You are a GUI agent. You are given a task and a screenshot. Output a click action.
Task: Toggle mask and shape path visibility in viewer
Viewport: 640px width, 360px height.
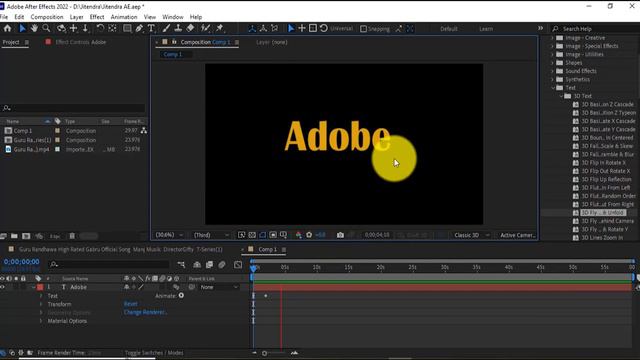click(x=262, y=235)
